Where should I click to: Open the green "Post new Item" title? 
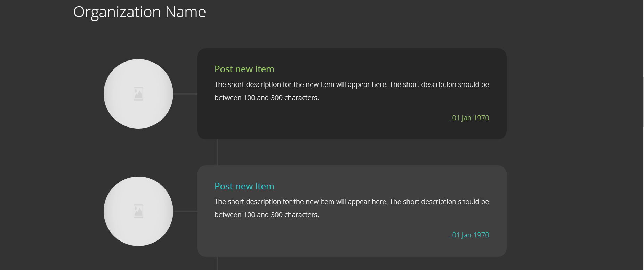[x=244, y=69]
